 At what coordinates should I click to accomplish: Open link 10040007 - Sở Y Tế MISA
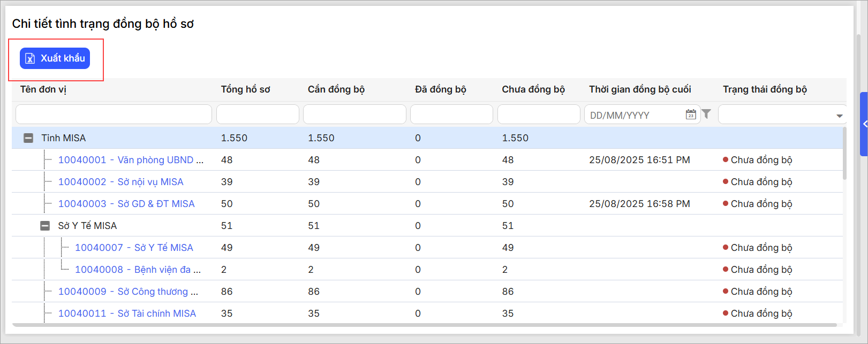(134, 248)
